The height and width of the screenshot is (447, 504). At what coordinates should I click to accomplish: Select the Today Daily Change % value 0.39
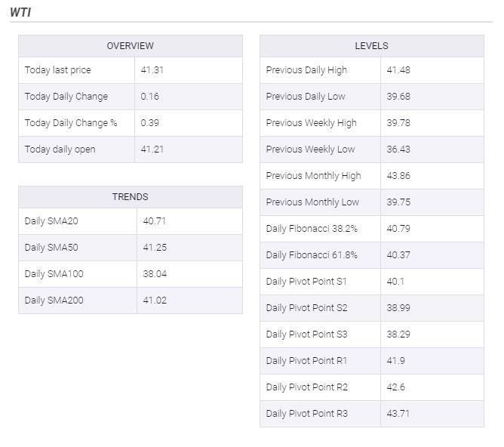pos(150,123)
